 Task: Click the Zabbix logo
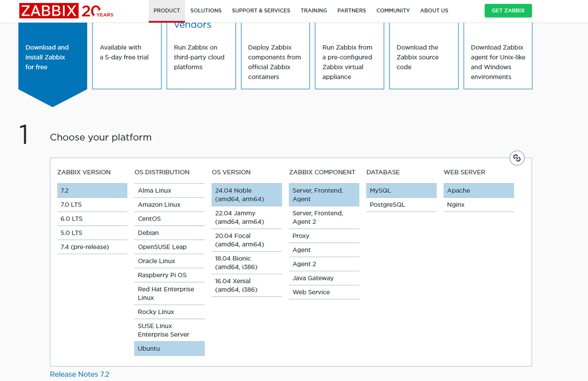coord(66,11)
